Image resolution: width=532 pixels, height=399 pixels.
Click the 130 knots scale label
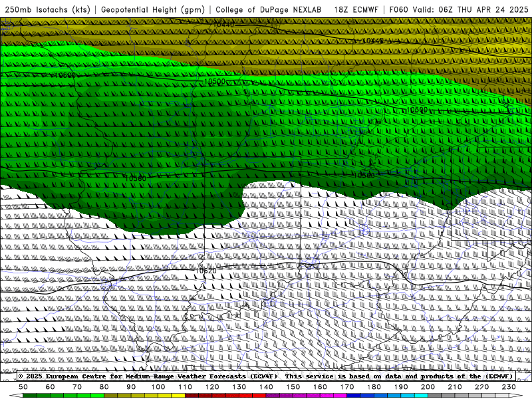click(x=239, y=387)
